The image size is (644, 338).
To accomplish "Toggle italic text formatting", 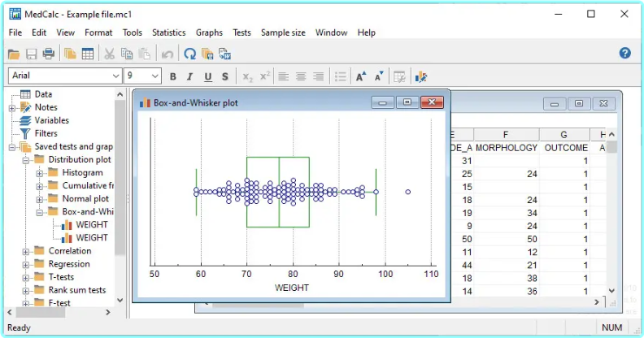I will click(190, 76).
